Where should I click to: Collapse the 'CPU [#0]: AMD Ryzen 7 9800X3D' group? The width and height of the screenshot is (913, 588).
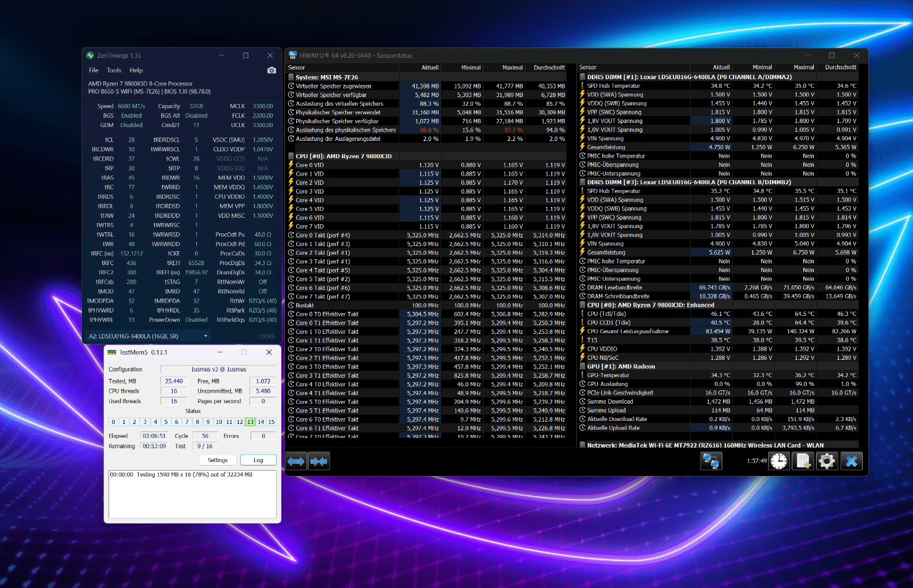click(343, 157)
